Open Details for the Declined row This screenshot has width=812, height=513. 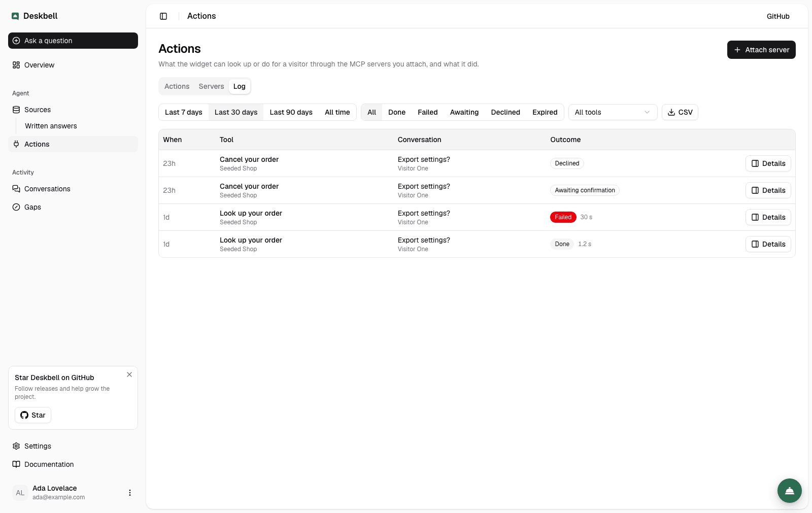tap(768, 163)
